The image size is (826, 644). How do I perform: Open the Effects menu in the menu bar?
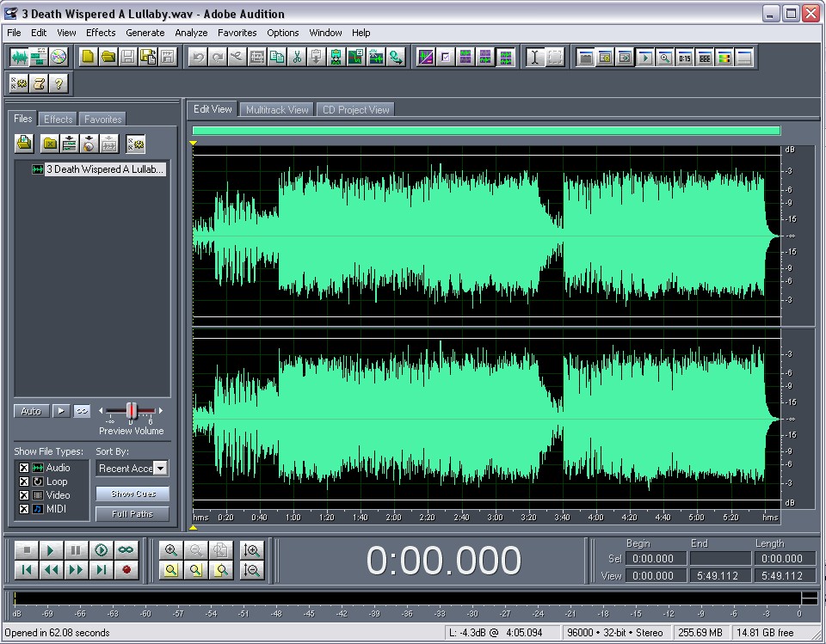(x=101, y=33)
